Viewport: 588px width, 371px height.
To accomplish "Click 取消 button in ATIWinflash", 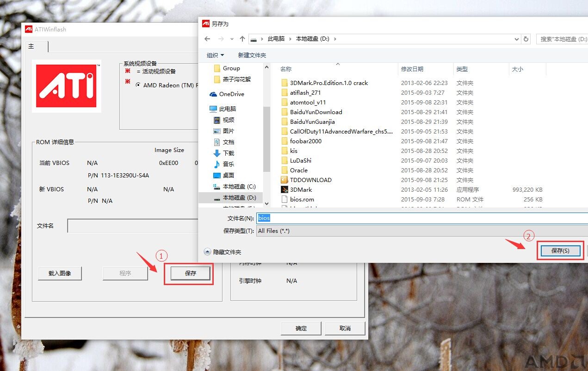I will tap(345, 328).
